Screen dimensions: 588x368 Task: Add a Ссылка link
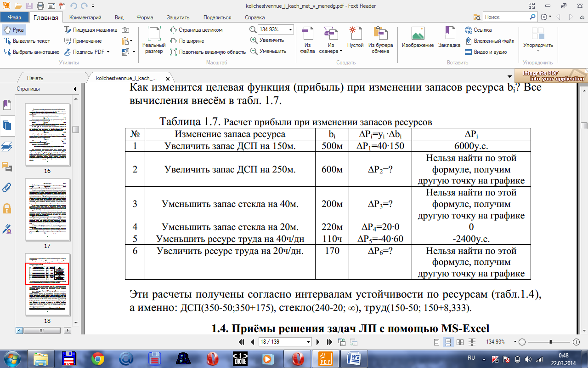tap(478, 29)
